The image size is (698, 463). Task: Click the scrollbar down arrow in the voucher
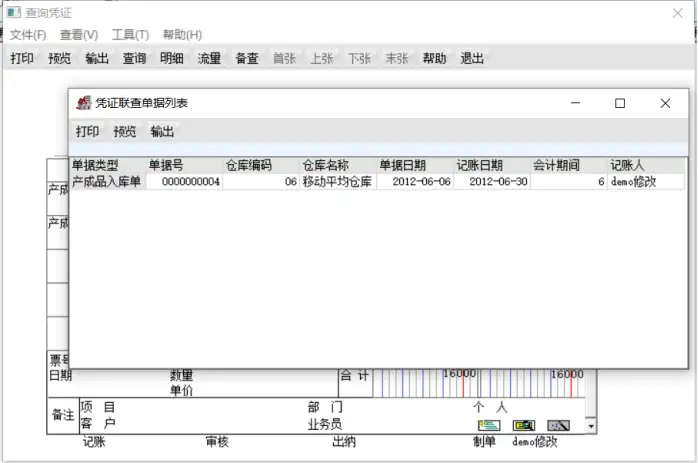pos(591,426)
